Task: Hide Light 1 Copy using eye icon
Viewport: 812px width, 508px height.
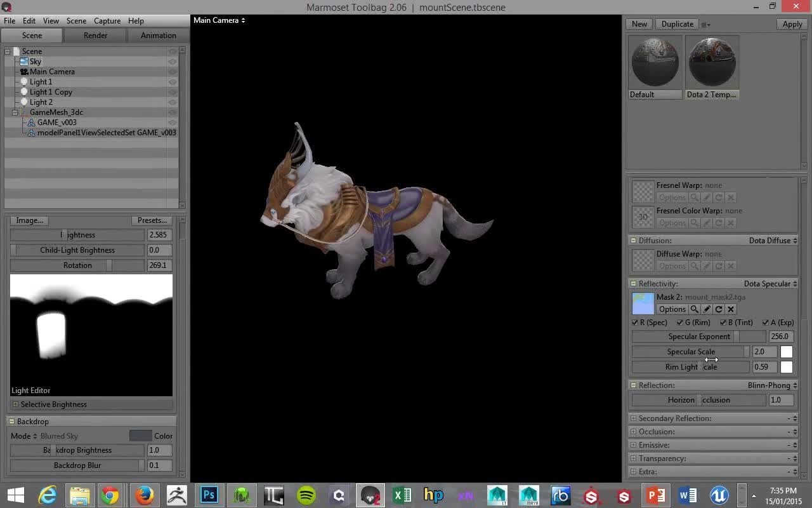Action: coord(172,92)
